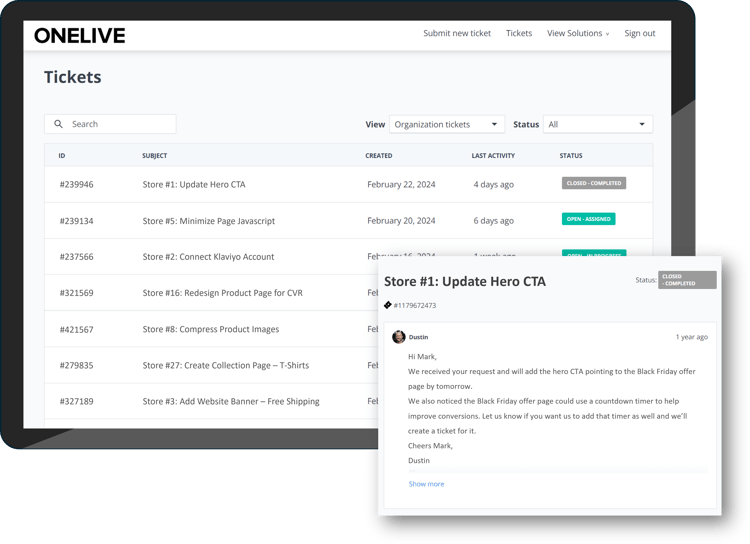Click the 1 year ago timestamp
The width and height of the screenshot is (750, 544).
tap(692, 337)
